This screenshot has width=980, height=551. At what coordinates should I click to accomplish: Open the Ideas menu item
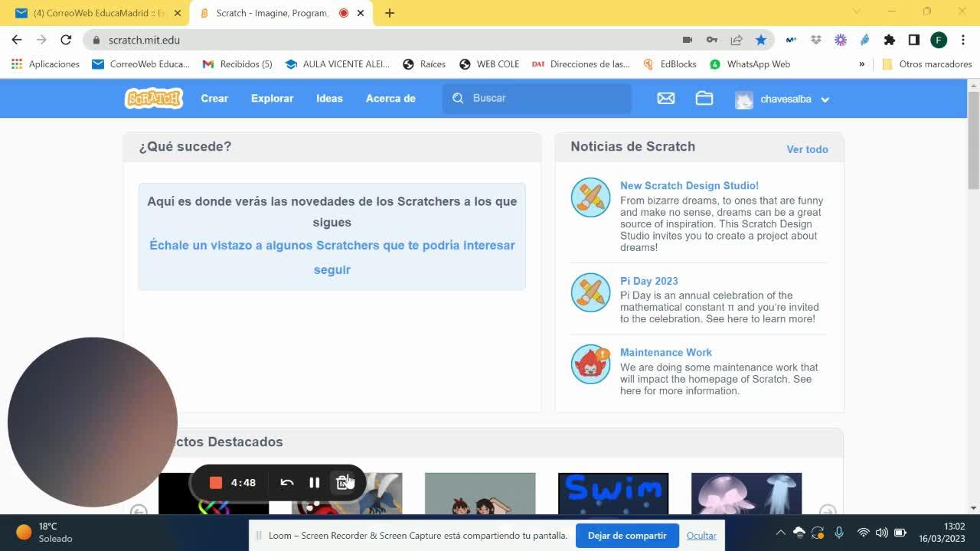click(329, 98)
